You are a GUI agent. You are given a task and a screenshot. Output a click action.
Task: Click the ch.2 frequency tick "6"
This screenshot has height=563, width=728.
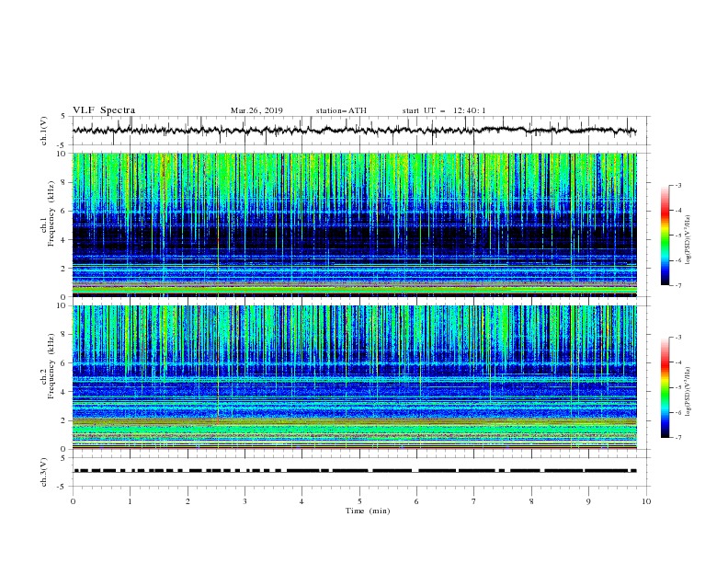64,363
